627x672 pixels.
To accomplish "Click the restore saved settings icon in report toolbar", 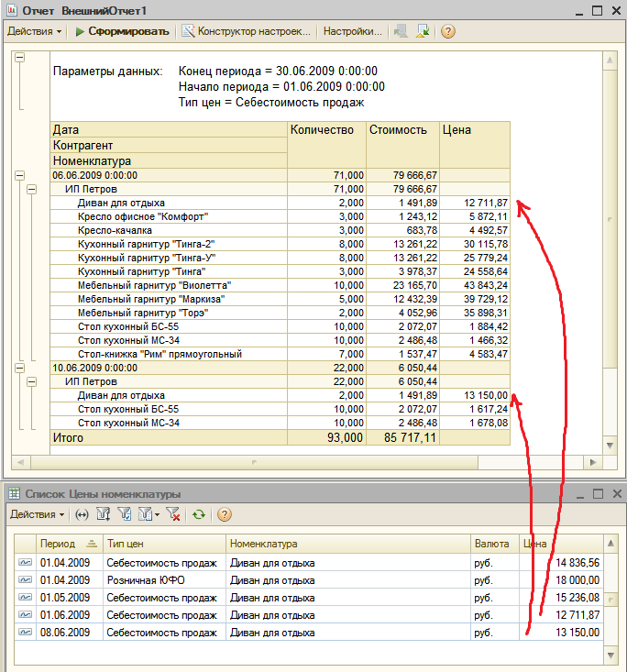I will click(x=401, y=31).
